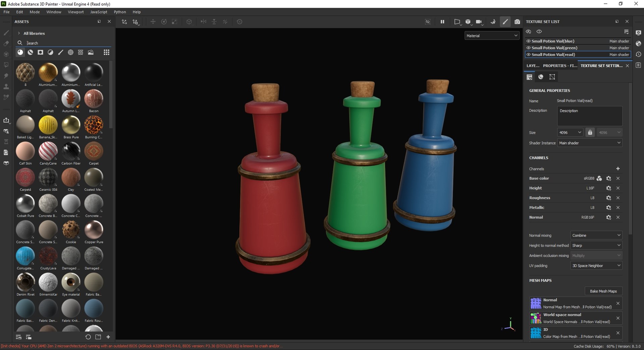Click the camera screenshot icon in viewport toolbar
Image resolution: width=644 pixels, height=350 pixels.
click(517, 22)
